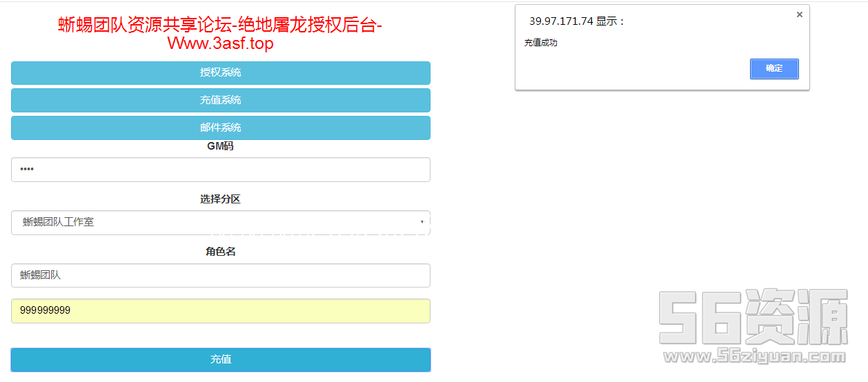Viewport: 868px width, 382px height.
Task: Expand the 选择分区 dropdown
Action: (x=221, y=223)
